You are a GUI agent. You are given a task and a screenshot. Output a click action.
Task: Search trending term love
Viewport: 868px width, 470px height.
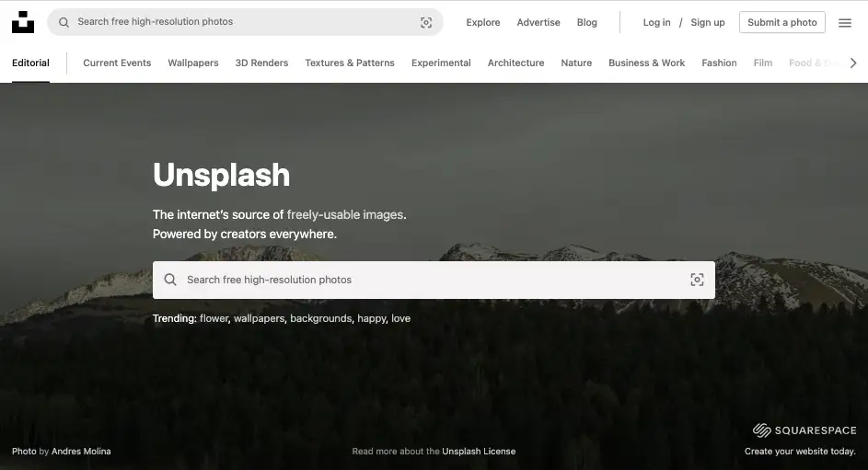(x=400, y=318)
